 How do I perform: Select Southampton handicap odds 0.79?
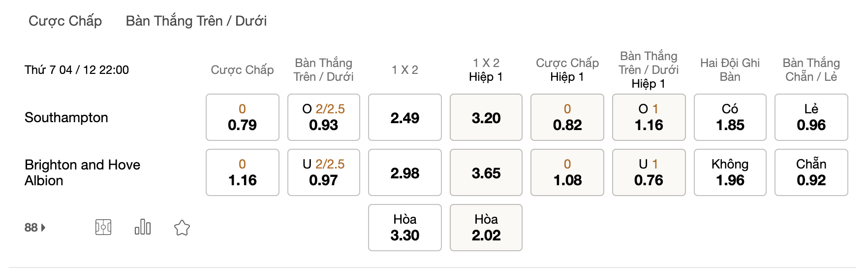tap(243, 117)
